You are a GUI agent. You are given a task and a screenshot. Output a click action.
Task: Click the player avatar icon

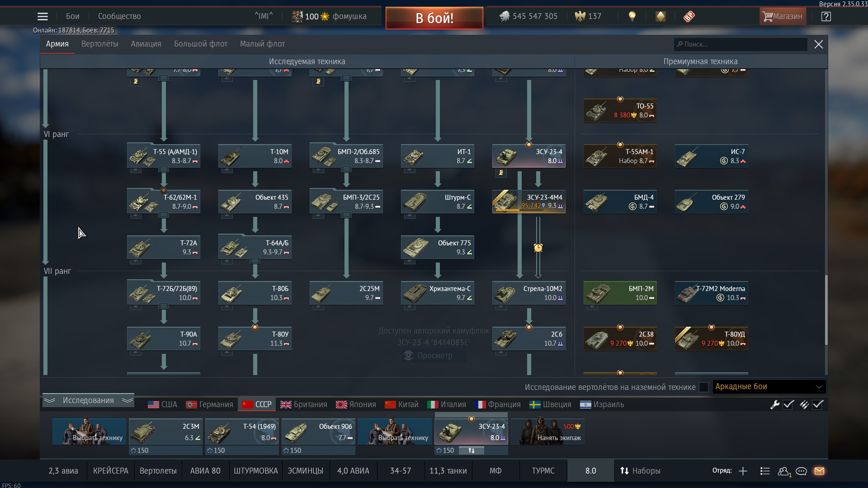297,16
